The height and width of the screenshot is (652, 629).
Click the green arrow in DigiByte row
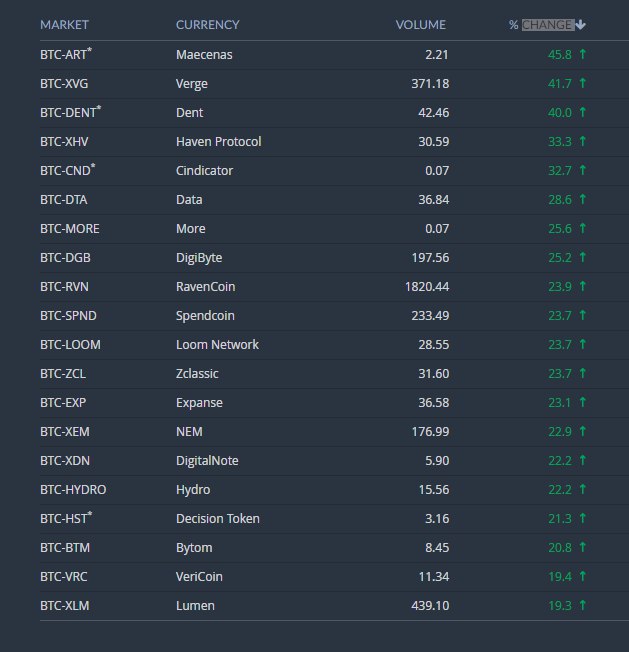tap(583, 257)
